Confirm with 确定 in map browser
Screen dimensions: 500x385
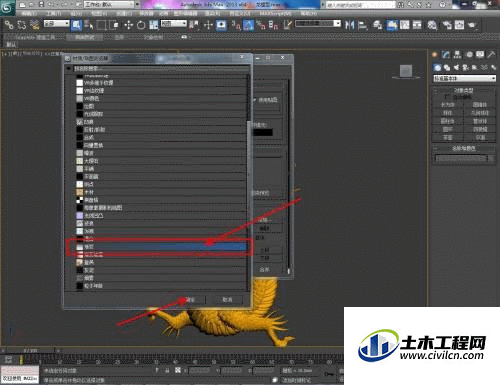click(190, 299)
